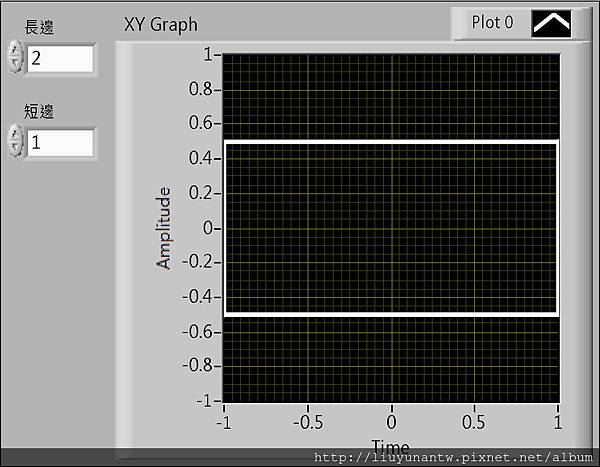Click the Y-axis minimum value -1
The width and height of the screenshot is (600, 467).
(x=204, y=401)
